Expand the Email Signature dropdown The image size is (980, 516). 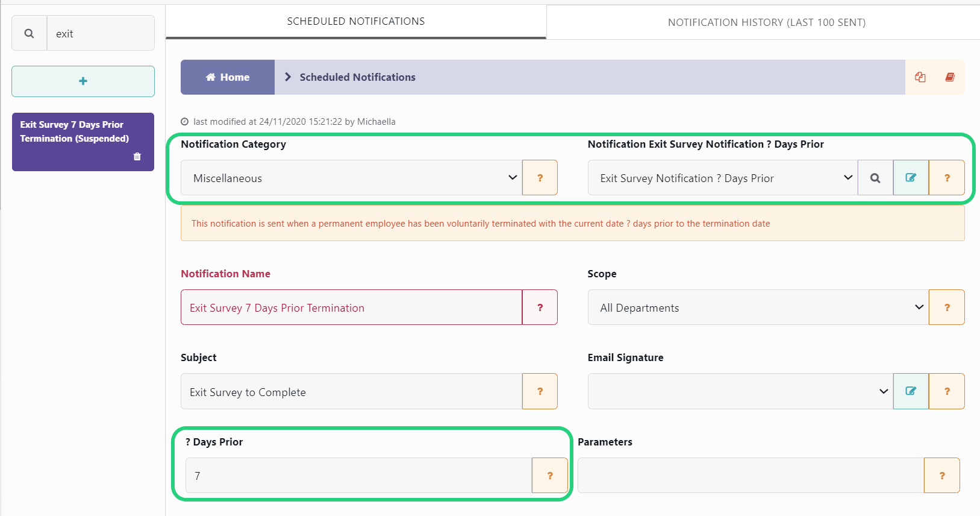point(740,391)
